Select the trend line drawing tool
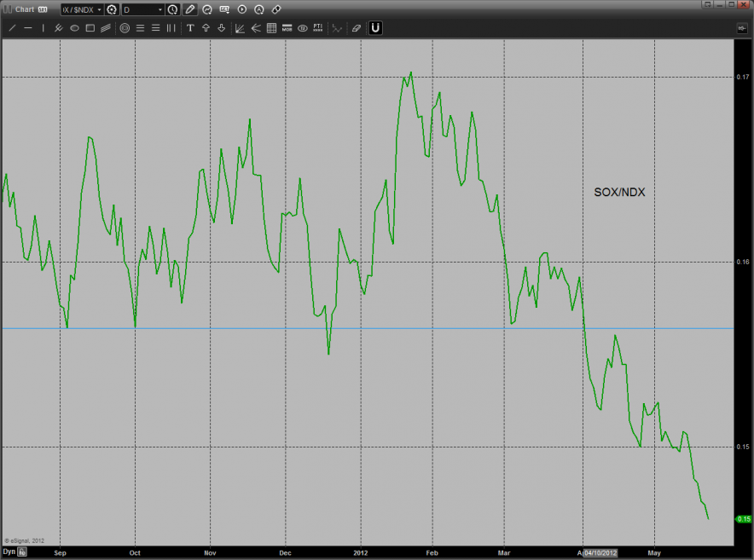 (x=12, y=28)
